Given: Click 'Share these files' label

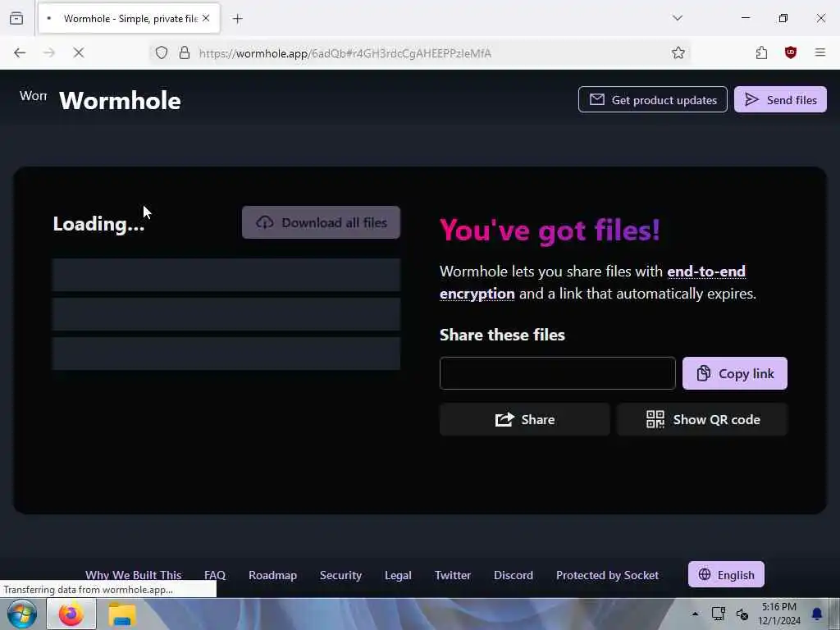Looking at the screenshot, I should (502, 335).
